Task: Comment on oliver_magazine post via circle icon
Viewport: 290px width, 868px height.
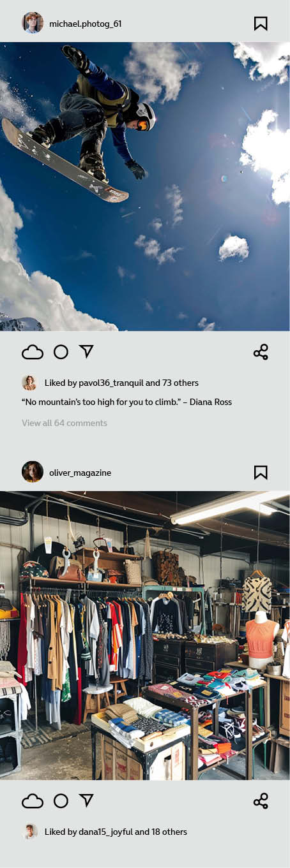Action: tap(61, 801)
